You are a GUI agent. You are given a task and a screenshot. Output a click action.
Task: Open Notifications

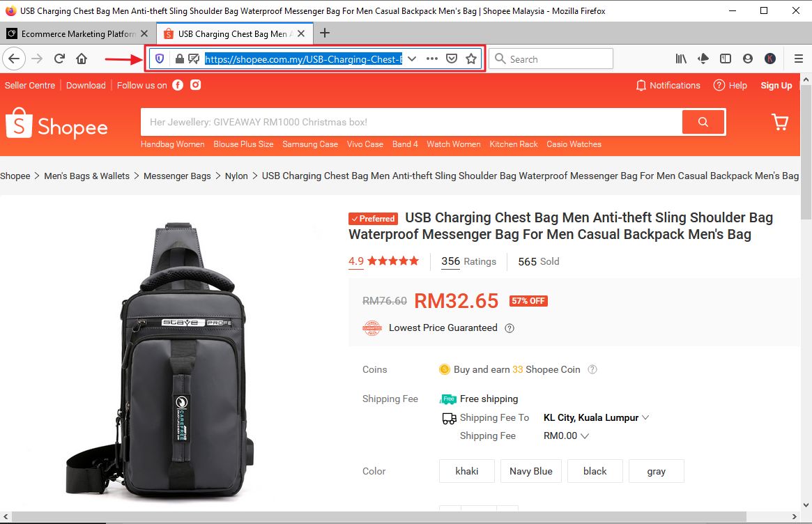pos(668,86)
